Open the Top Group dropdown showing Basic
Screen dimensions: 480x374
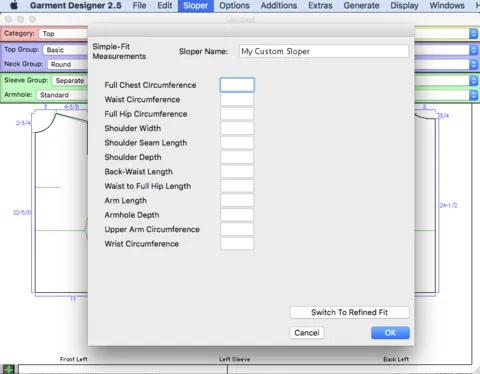[x=65, y=50]
